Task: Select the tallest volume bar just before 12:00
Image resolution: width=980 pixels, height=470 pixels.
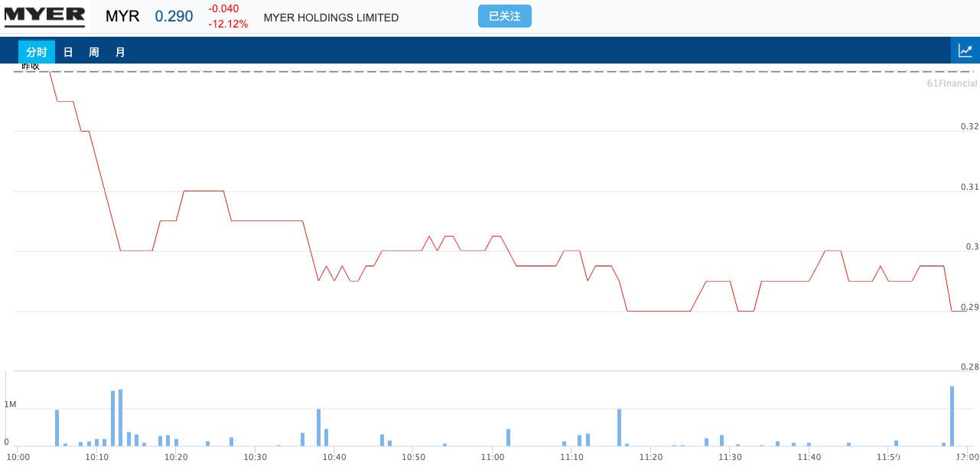Action: pyautogui.click(x=952, y=416)
